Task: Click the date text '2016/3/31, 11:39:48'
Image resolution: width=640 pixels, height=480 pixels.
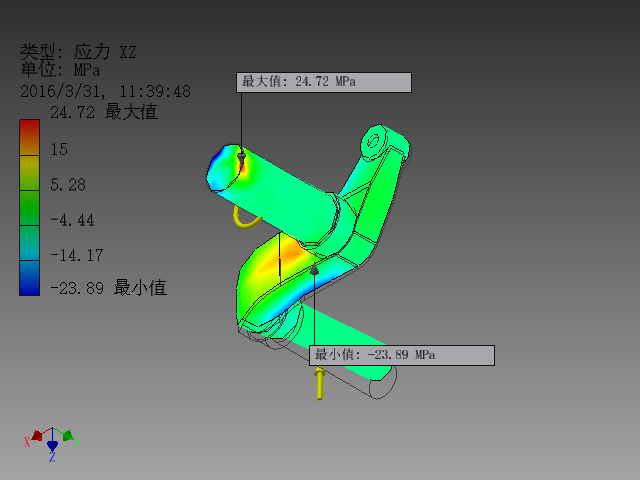Action: (x=105, y=91)
